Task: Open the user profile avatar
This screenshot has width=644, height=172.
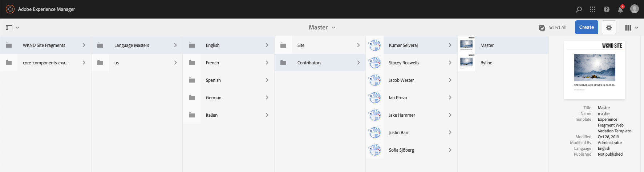Action: (634, 9)
